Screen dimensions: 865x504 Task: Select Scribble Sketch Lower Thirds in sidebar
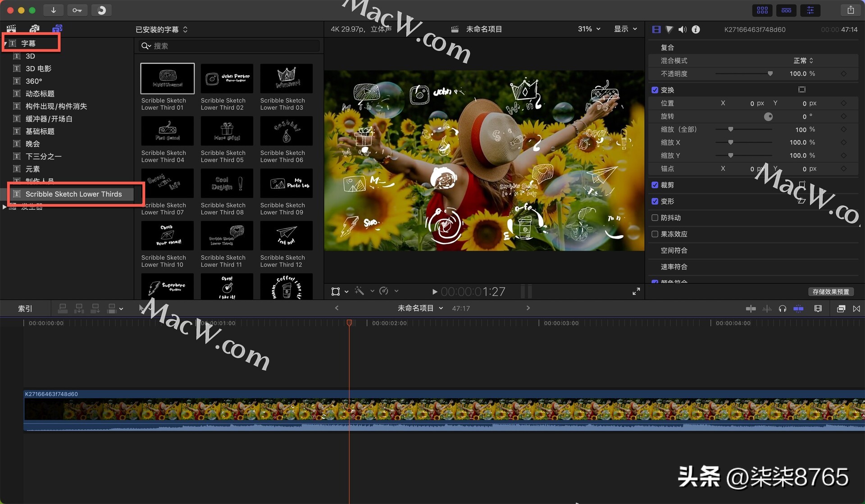[73, 194]
